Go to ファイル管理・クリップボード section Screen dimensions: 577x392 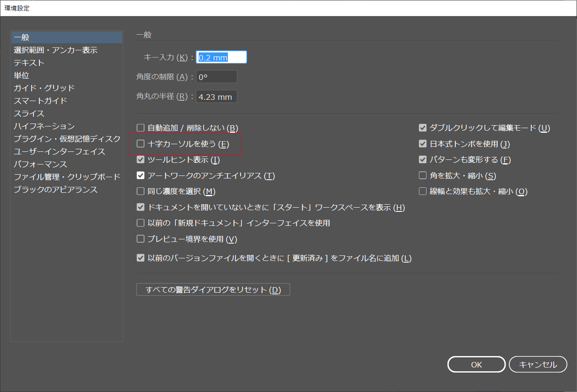(x=67, y=177)
